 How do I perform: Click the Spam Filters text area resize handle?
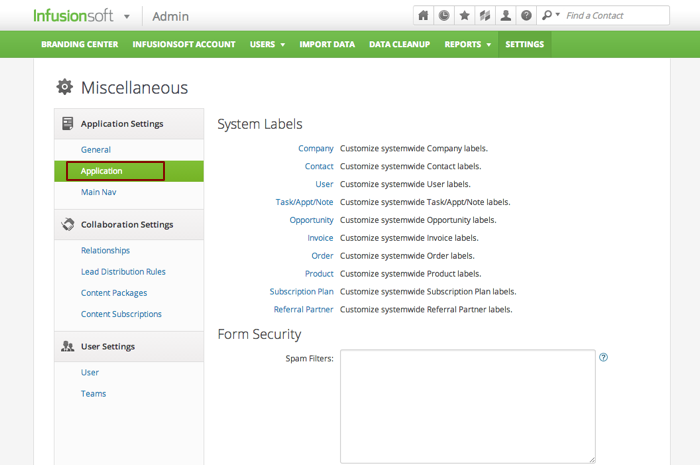pos(592,460)
